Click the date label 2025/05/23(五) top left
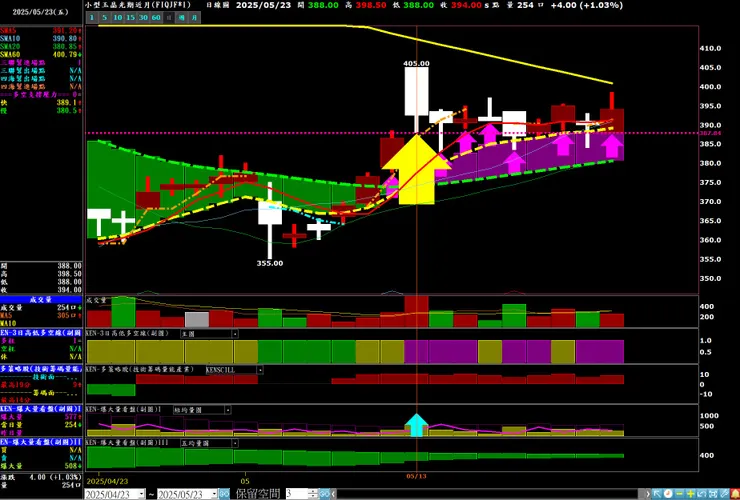740x500 pixels. click(41, 12)
